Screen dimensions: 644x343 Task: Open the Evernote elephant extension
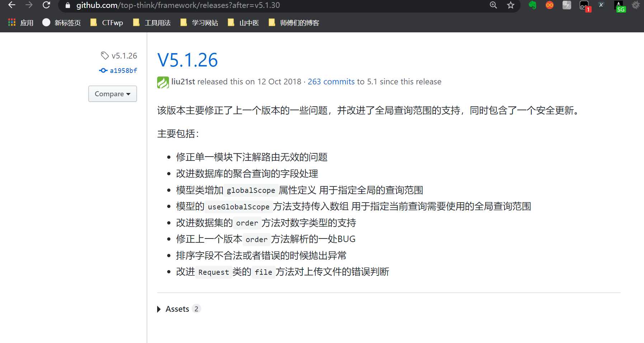click(532, 5)
